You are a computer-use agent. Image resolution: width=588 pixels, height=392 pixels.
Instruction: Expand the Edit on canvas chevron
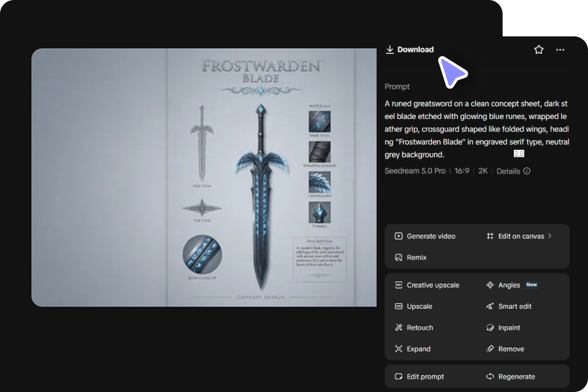pos(549,236)
